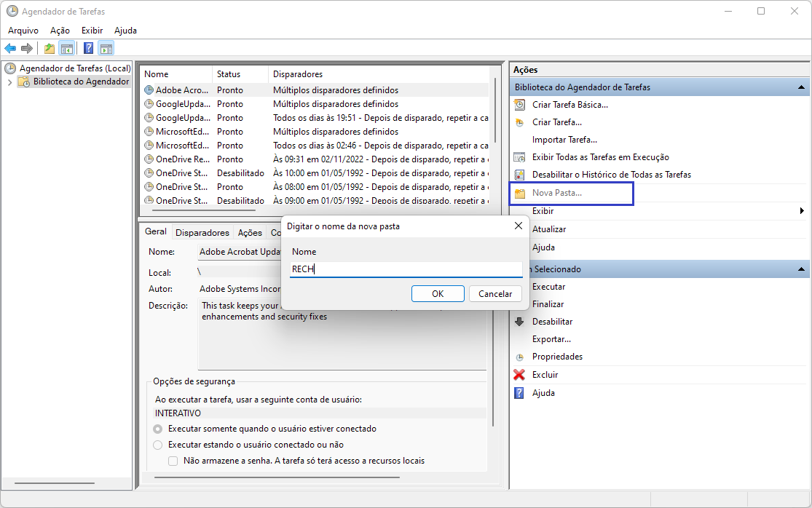Click Cancelar in the new folder dialog
Viewport: 812px width, 508px height.
[x=496, y=294]
